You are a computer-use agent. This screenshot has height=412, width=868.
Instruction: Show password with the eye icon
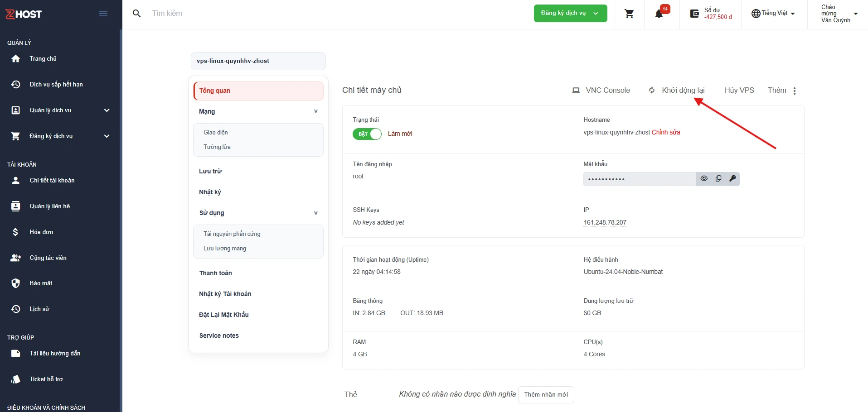(704, 178)
